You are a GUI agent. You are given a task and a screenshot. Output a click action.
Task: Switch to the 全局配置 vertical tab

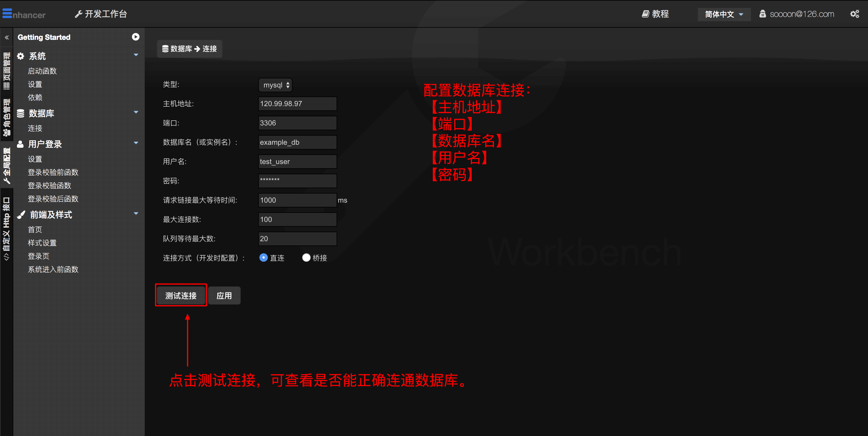click(x=6, y=166)
